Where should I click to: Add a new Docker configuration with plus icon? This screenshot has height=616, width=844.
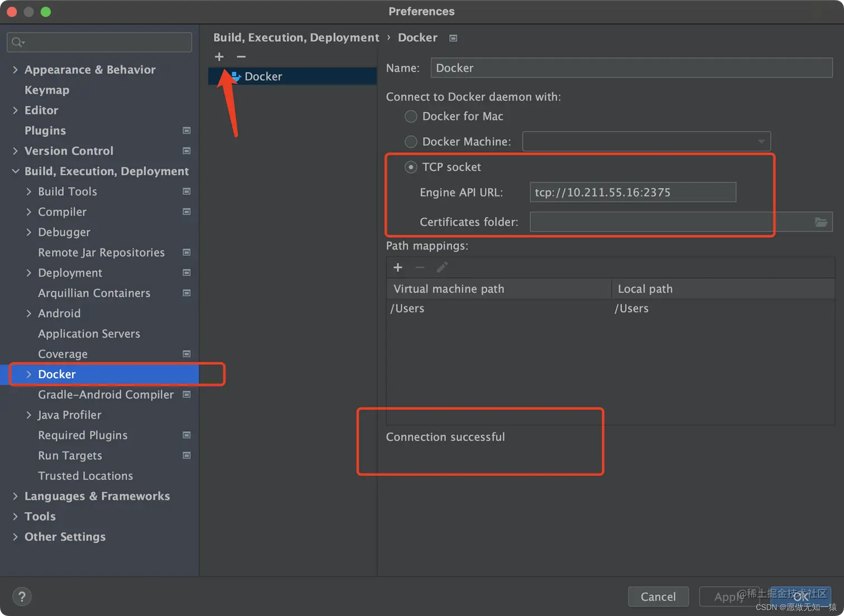(x=219, y=57)
